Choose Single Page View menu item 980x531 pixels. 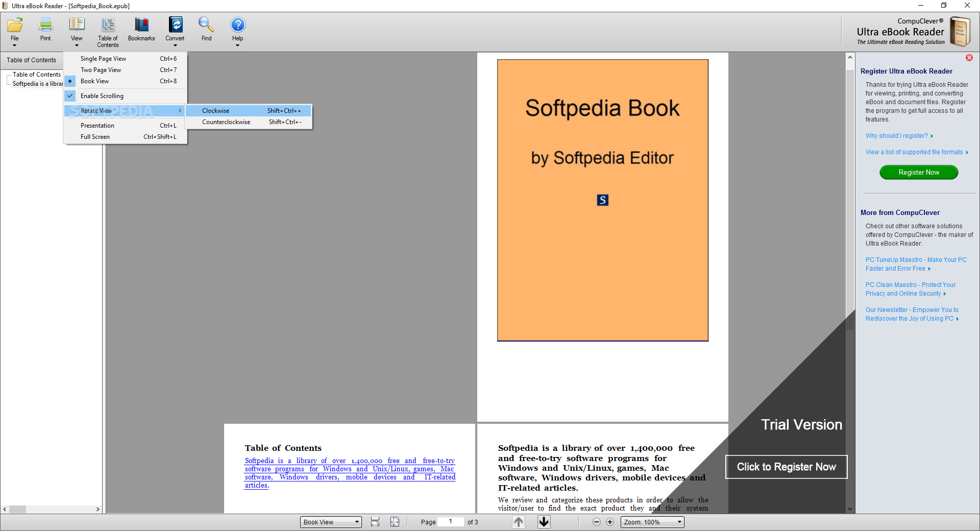click(x=126, y=59)
